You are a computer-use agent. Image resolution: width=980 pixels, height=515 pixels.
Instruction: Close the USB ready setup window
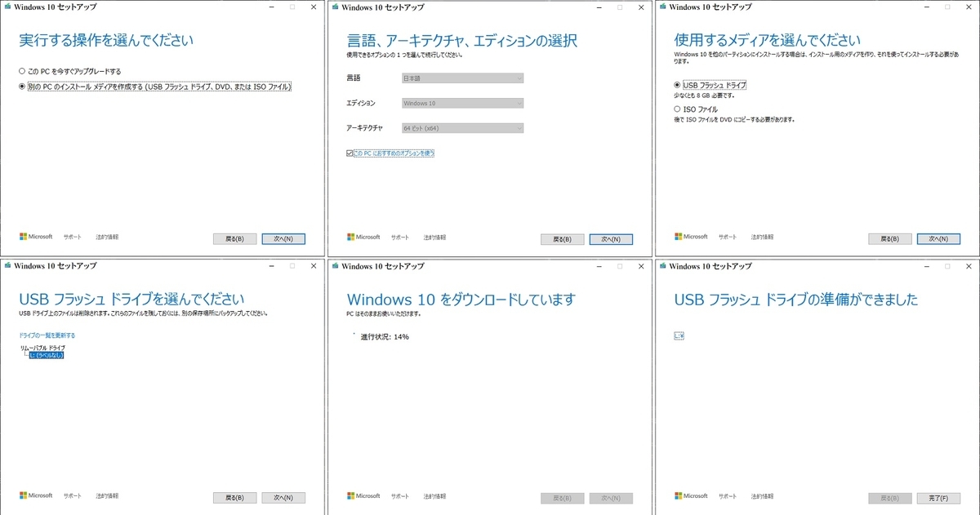coord(969,266)
